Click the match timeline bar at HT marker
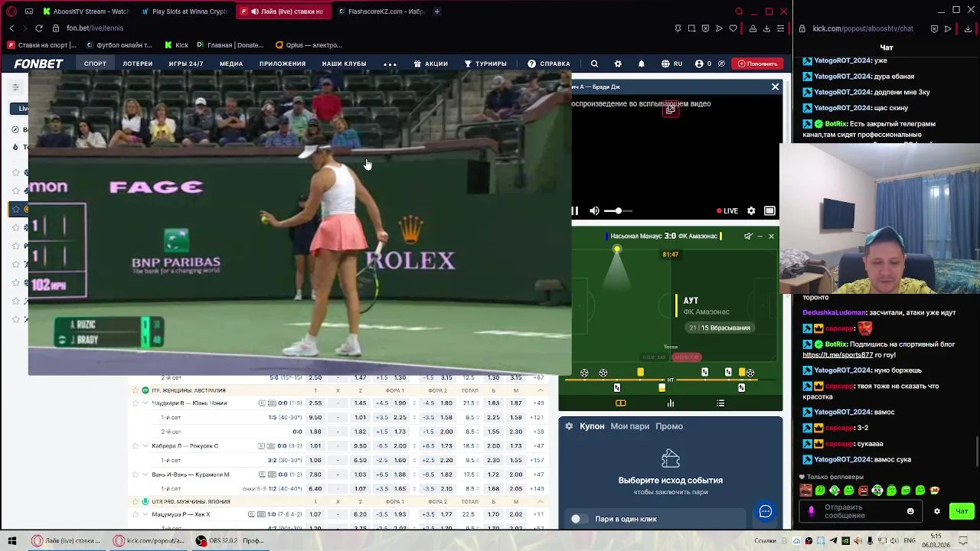Viewport: 980px width, 551px height. coord(671,380)
